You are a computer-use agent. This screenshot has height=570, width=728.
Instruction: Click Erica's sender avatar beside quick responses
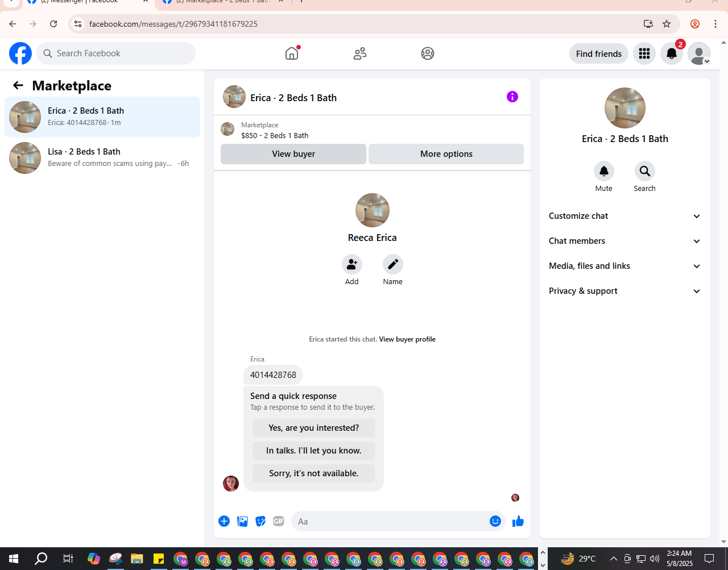(231, 484)
